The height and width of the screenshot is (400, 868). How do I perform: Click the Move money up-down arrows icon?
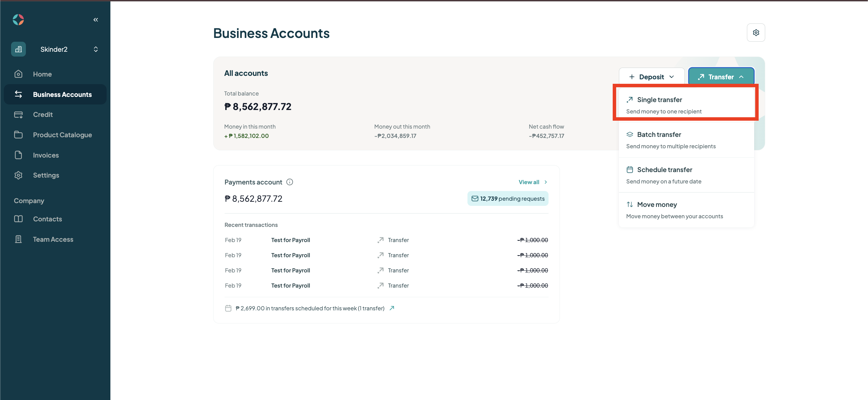pos(630,204)
